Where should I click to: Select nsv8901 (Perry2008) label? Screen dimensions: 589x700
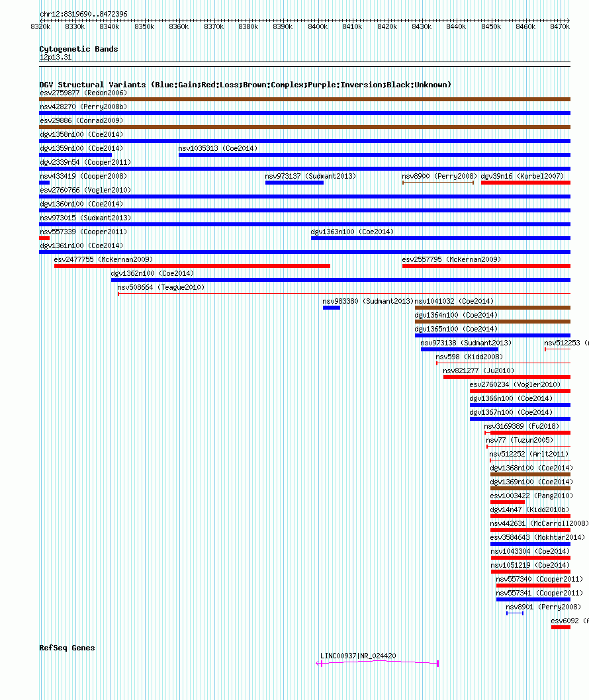(543, 607)
